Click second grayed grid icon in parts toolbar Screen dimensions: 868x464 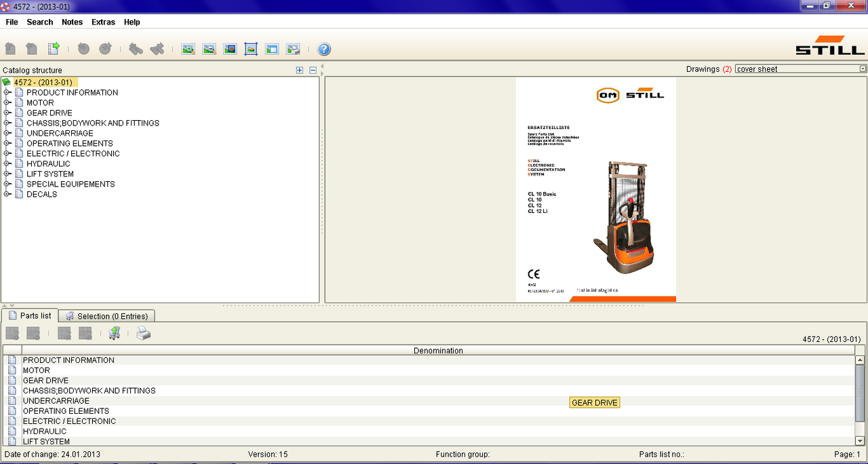point(33,333)
